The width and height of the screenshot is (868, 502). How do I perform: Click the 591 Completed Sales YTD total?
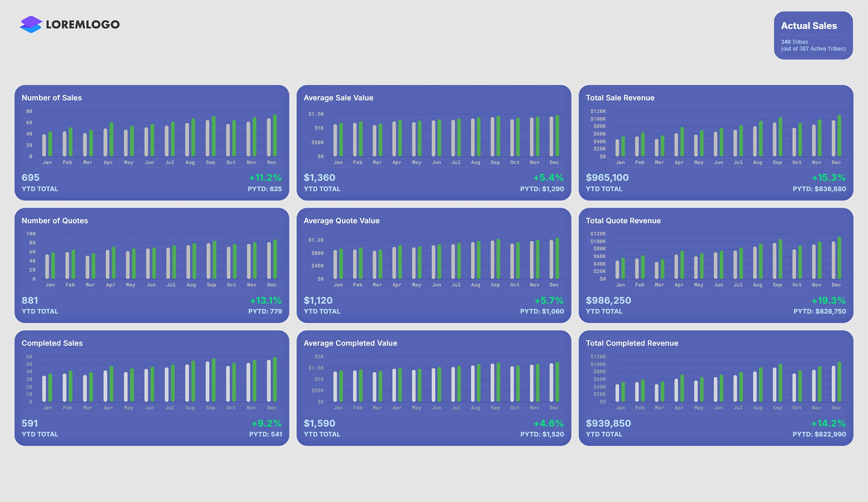tap(30, 423)
